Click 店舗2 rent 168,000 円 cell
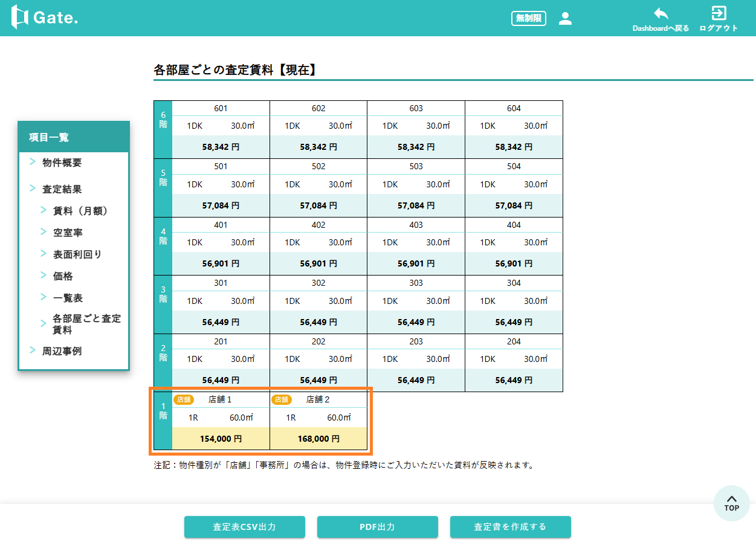Viewport: 756px width, 542px height. coord(318,439)
